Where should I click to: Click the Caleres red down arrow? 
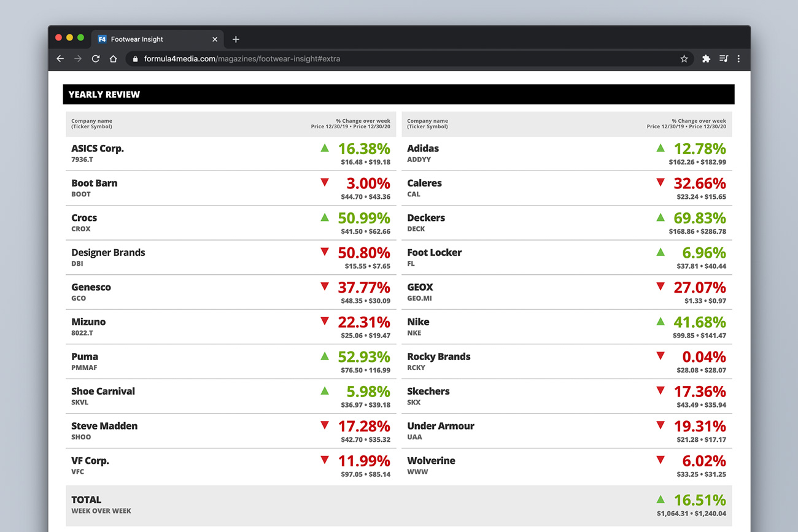[660, 182]
